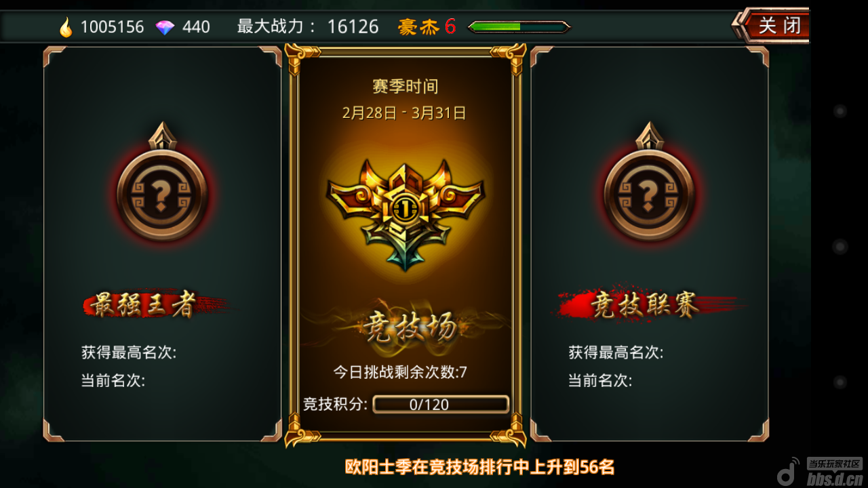Image resolution: width=868 pixels, height=488 pixels.
Task: Tap the 竞技积分 0/120 points bar
Action: (441, 405)
